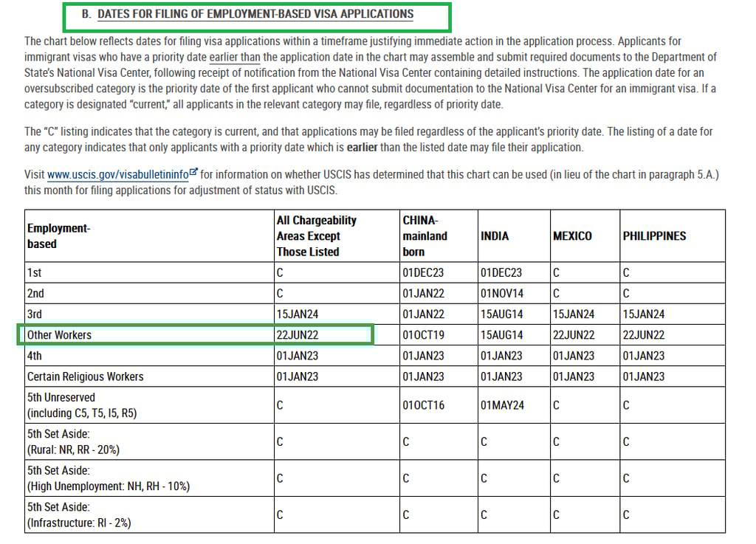This screenshot has width=756, height=544.
Task: Click the 01OCT16 cell for China 5th Unreserved
Action: [x=423, y=405]
